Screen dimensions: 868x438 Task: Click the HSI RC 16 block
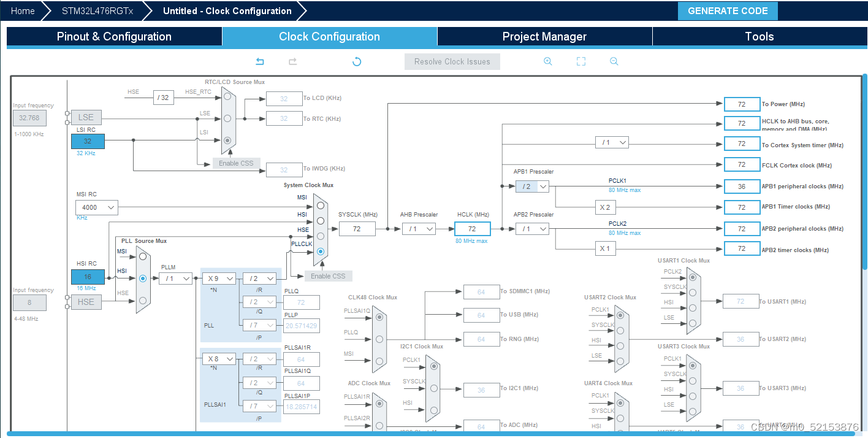tap(88, 277)
